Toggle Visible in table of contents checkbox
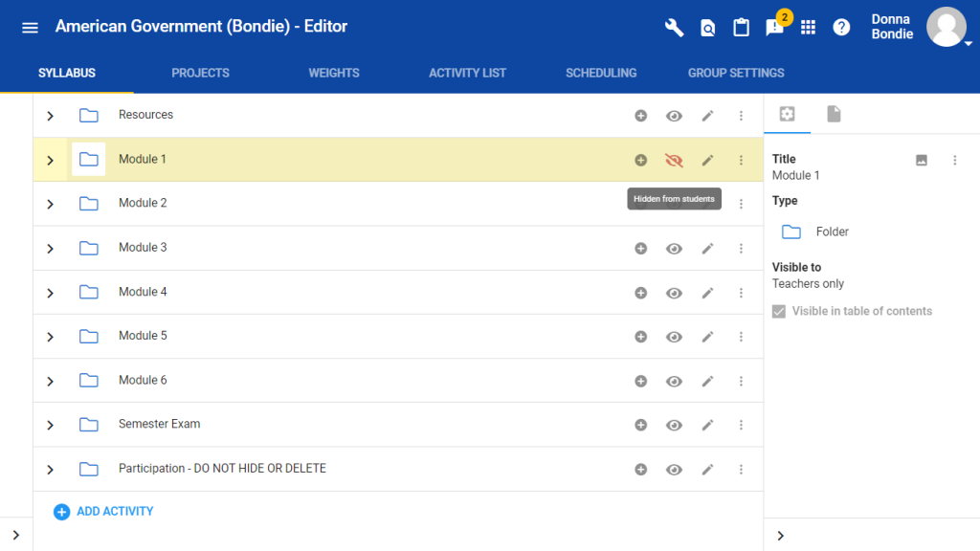 click(779, 312)
